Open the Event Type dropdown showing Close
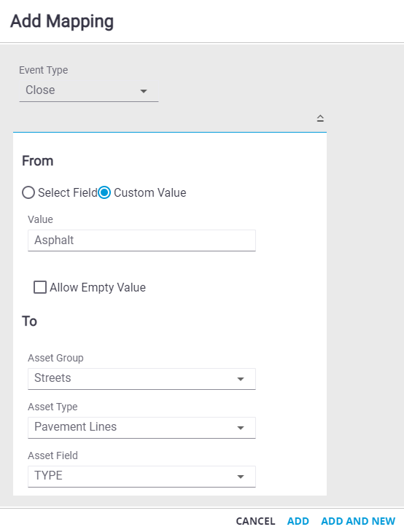Viewport: 404px width, 532px height. [89, 90]
